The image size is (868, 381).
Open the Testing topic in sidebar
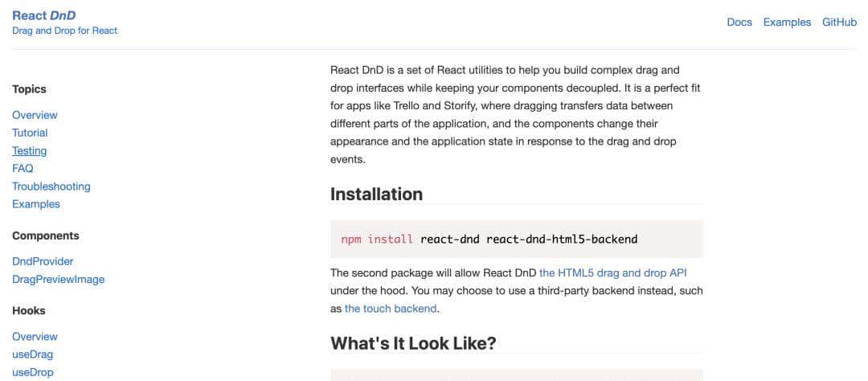click(30, 150)
